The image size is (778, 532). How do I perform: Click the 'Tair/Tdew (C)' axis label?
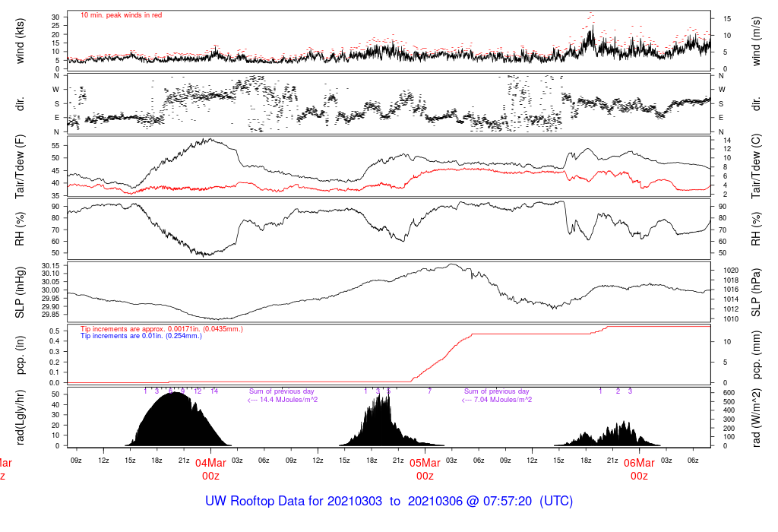pos(756,166)
